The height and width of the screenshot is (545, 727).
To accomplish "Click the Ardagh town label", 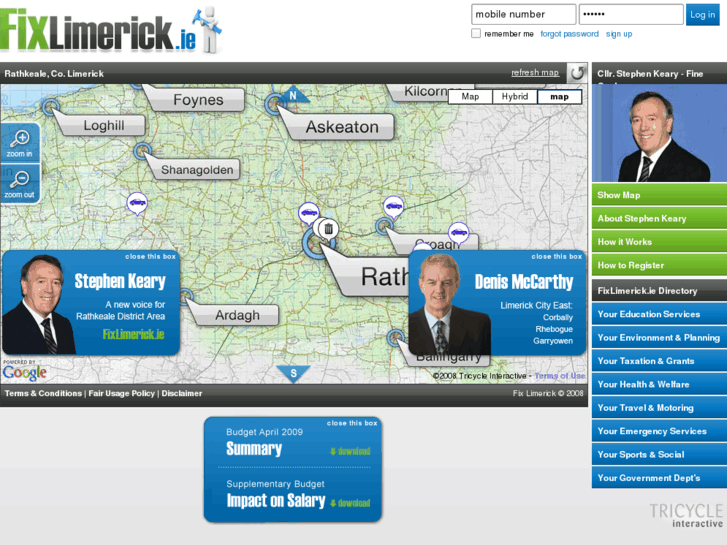I will (x=237, y=315).
